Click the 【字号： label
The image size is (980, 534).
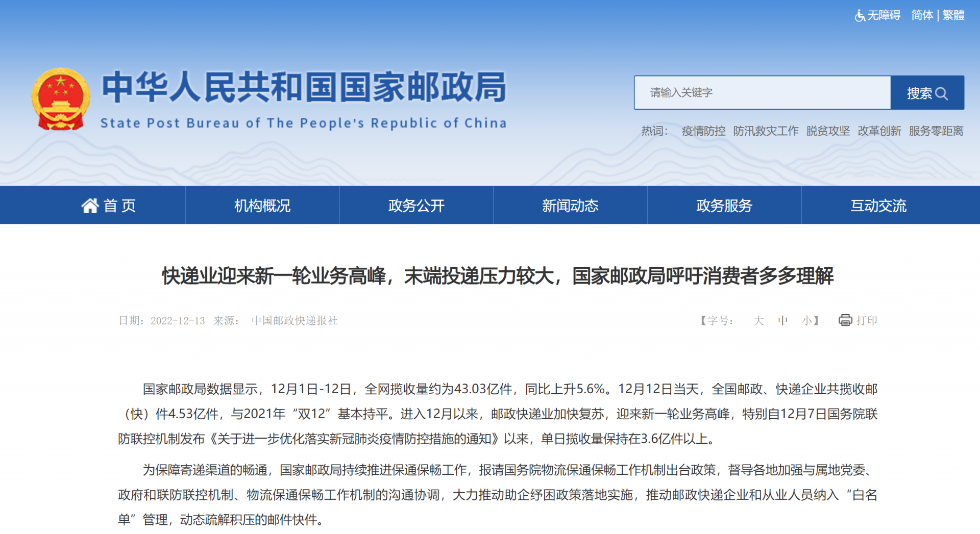[716, 320]
